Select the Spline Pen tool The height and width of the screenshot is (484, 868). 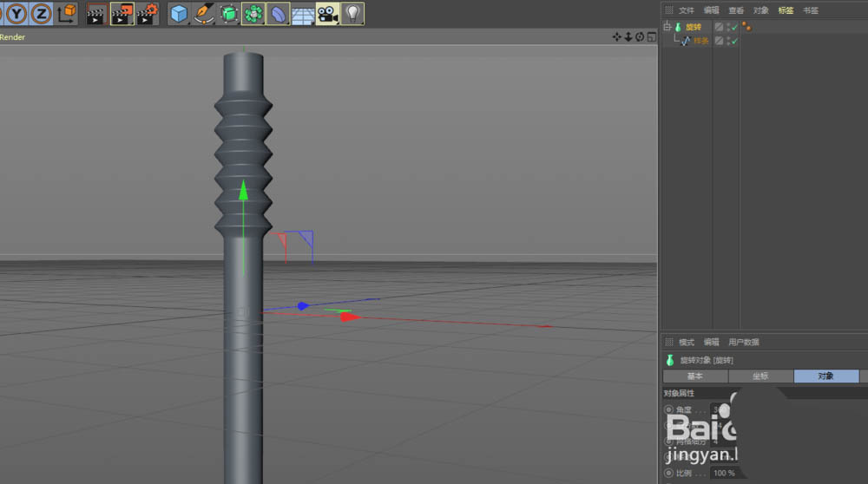(x=204, y=13)
